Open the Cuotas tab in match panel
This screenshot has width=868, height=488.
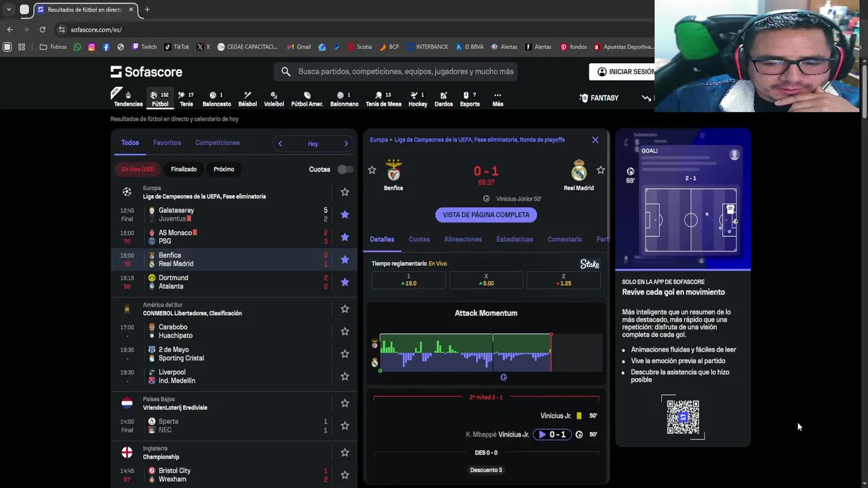(x=419, y=239)
